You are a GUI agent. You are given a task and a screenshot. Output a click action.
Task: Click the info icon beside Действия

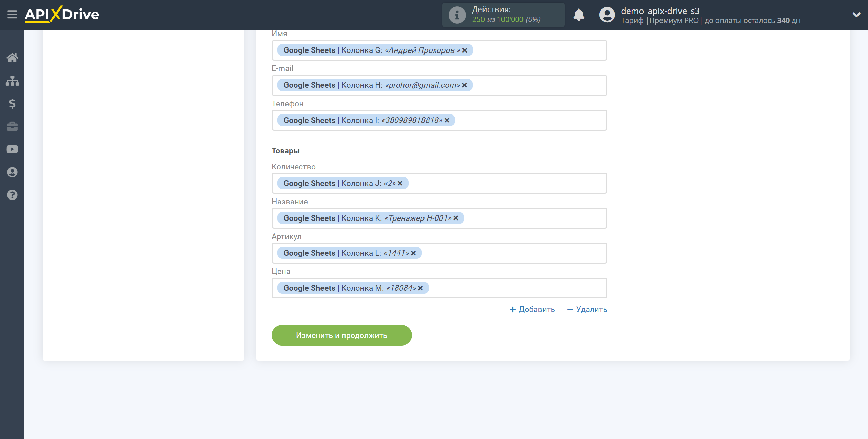(x=457, y=15)
